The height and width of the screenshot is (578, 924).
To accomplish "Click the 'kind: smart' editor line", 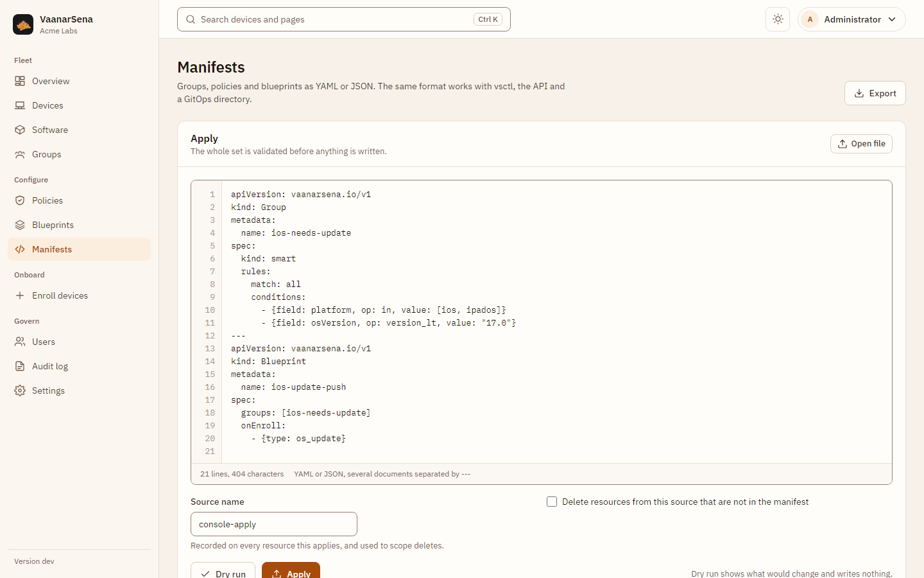I will click(268, 258).
